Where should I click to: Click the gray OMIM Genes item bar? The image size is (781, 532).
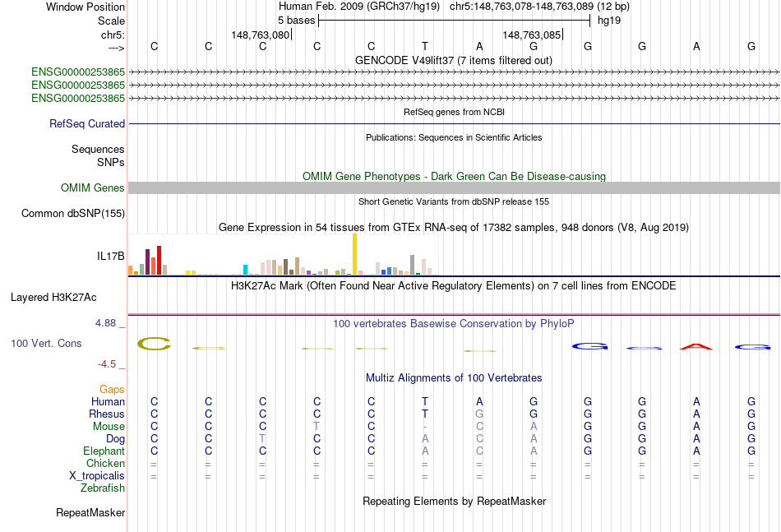point(454,187)
